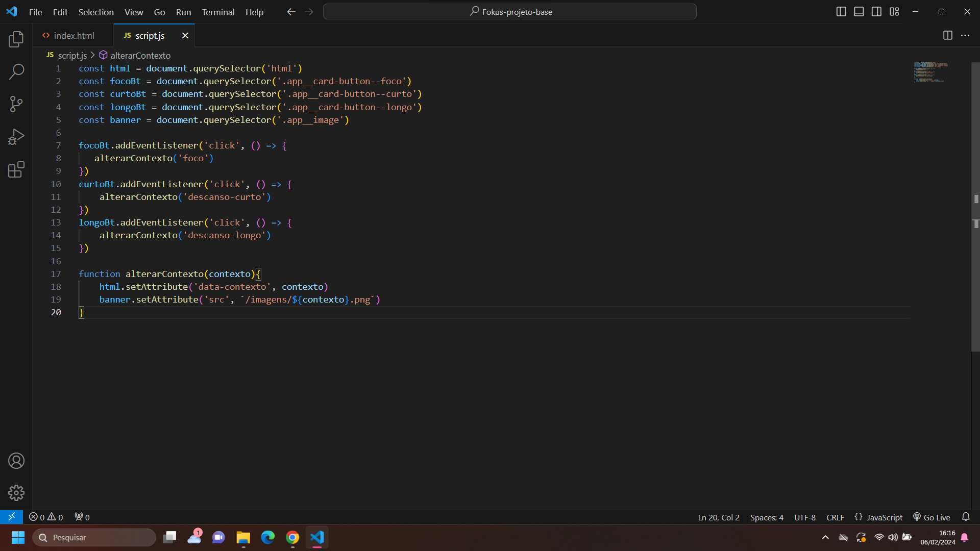Open the Run and Debug view
This screenshot has width=980, height=551.
tap(16, 137)
